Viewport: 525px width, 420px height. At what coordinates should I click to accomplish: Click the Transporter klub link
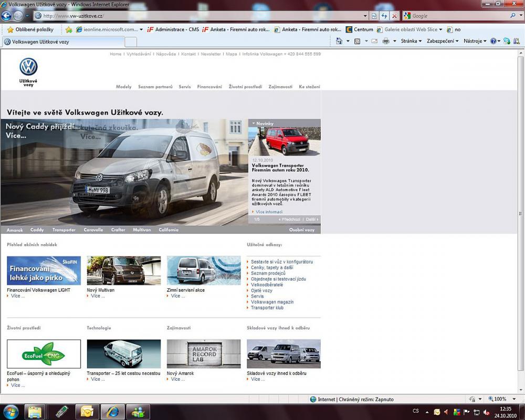(267, 308)
